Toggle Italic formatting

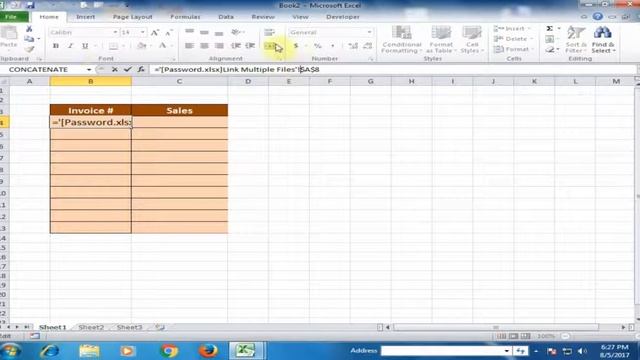[x=70, y=46]
